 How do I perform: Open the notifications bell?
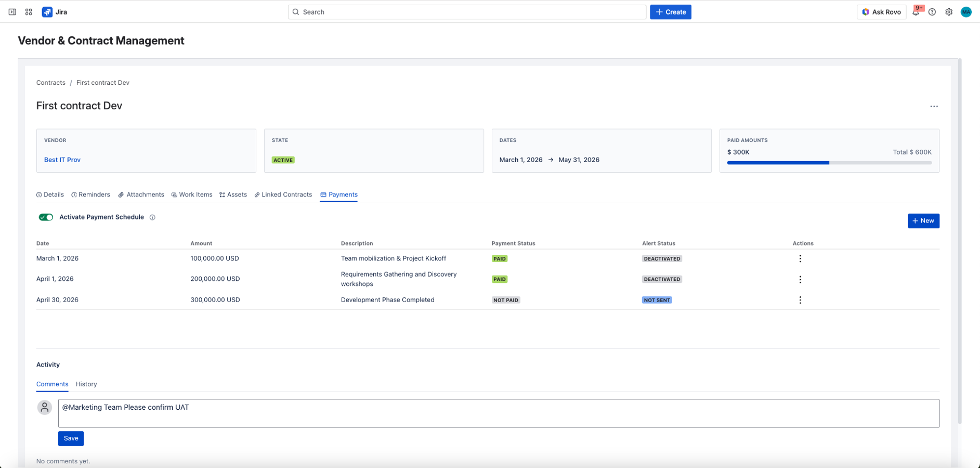pyautogui.click(x=916, y=11)
